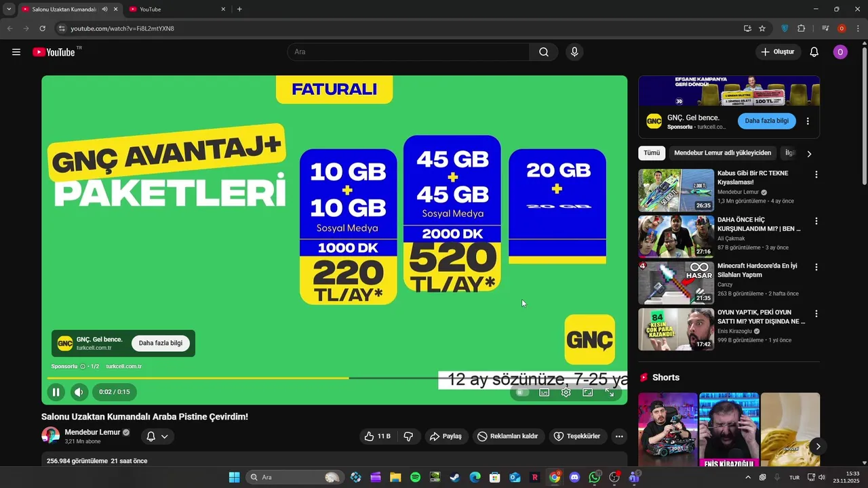
Task: Open the Mendebur Lemur channel name
Action: pyautogui.click(x=92, y=432)
